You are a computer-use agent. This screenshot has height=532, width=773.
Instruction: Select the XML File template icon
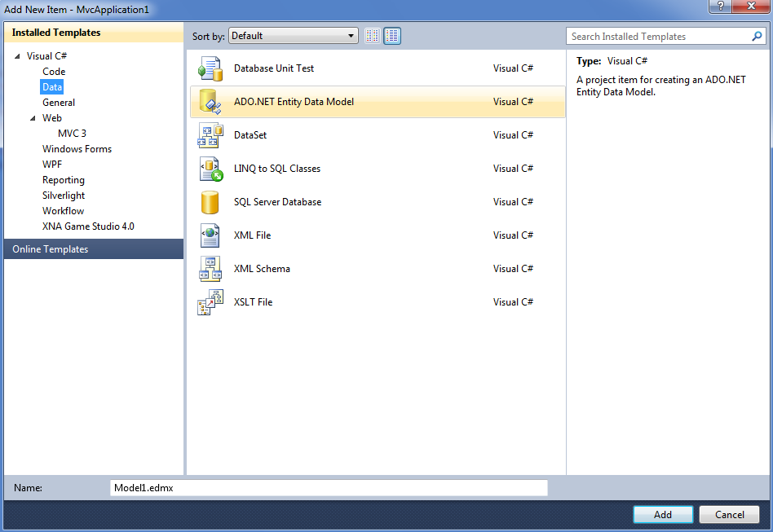(x=210, y=235)
